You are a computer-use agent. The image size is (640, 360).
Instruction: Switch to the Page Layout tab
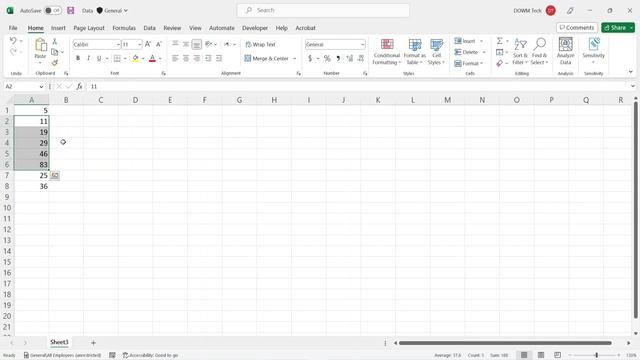(89, 28)
